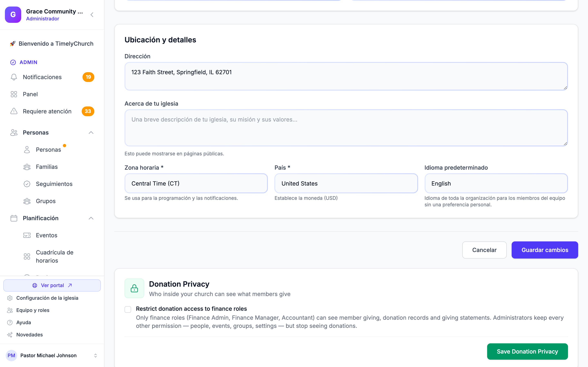The image size is (588, 367).
Task: Click the Save Donation Privacy button
Action: 527,352
